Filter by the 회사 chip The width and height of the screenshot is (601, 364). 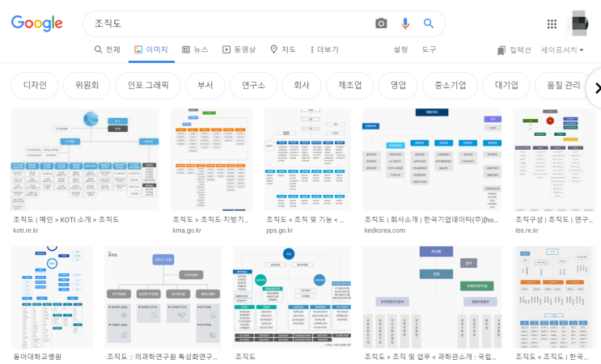click(302, 85)
